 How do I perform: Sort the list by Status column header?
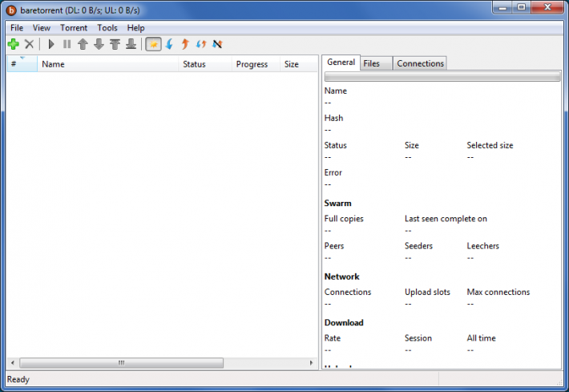pos(205,64)
